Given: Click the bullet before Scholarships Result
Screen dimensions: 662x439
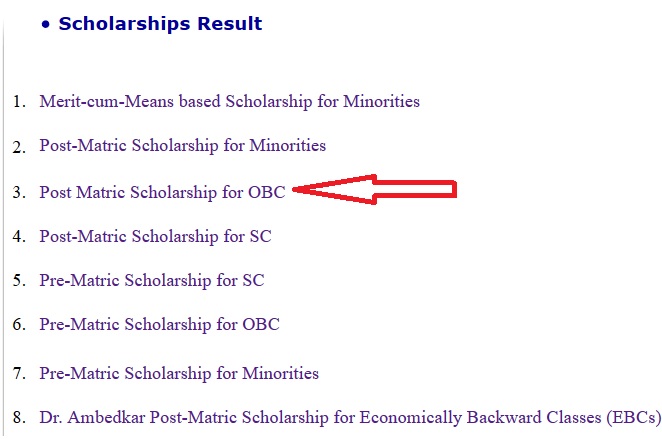Looking at the screenshot, I should point(46,25).
